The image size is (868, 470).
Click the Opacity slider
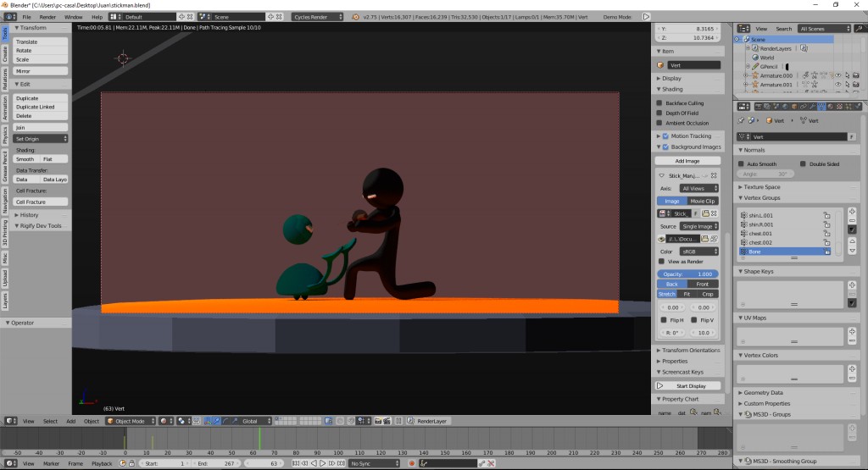687,274
